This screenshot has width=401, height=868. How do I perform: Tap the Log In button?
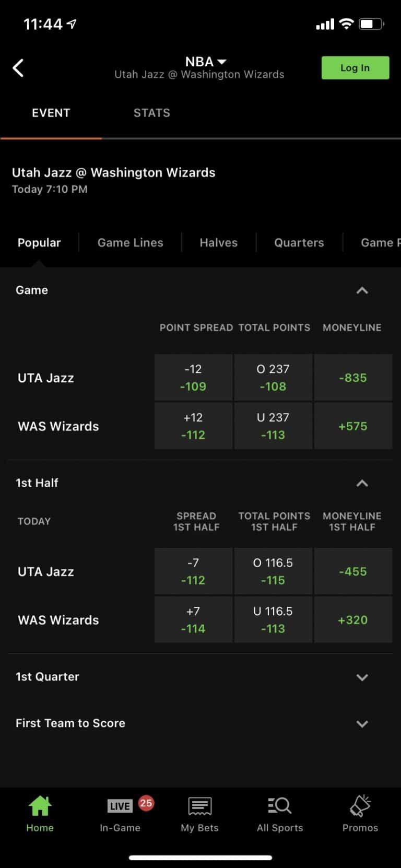[x=355, y=68]
